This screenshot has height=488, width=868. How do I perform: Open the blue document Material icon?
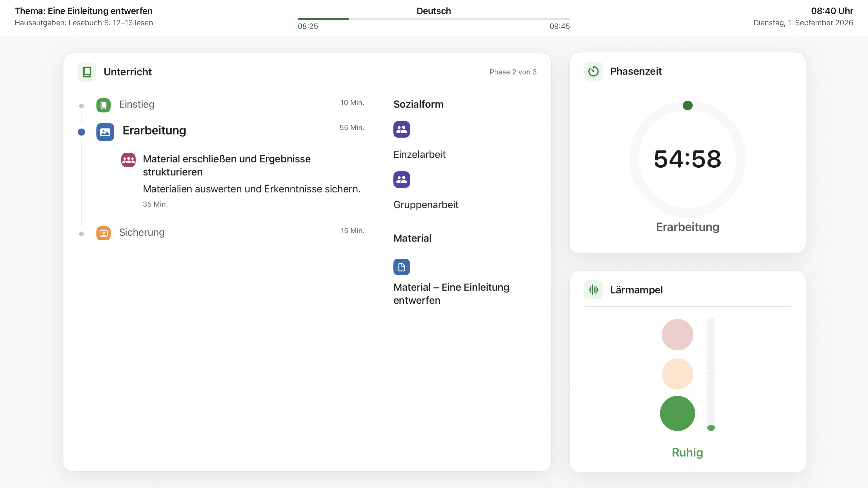[402, 267]
